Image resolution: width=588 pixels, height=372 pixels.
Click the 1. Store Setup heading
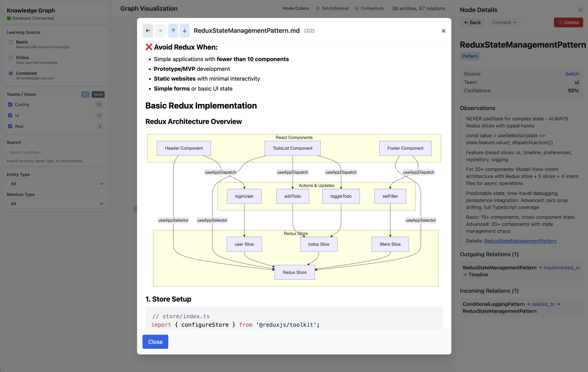[x=168, y=299]
